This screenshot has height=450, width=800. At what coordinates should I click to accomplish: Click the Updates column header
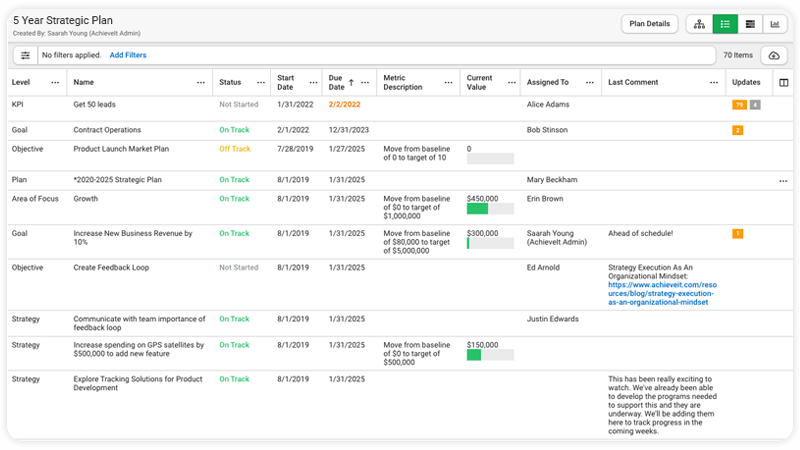746,82
